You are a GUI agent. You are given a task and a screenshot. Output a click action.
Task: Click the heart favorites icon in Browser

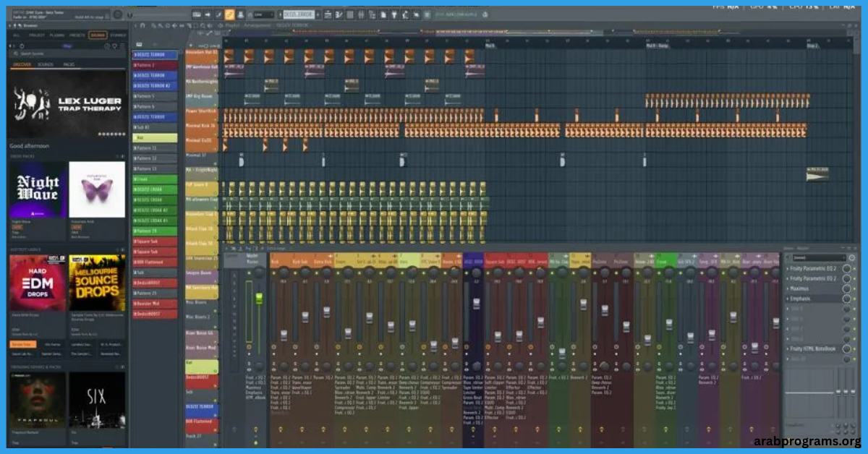[x=114, y=46]
